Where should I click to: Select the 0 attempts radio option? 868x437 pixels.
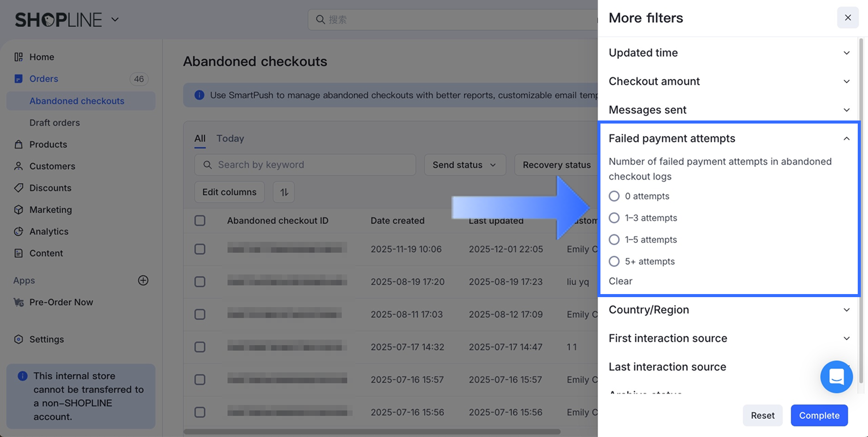[614, 196]
